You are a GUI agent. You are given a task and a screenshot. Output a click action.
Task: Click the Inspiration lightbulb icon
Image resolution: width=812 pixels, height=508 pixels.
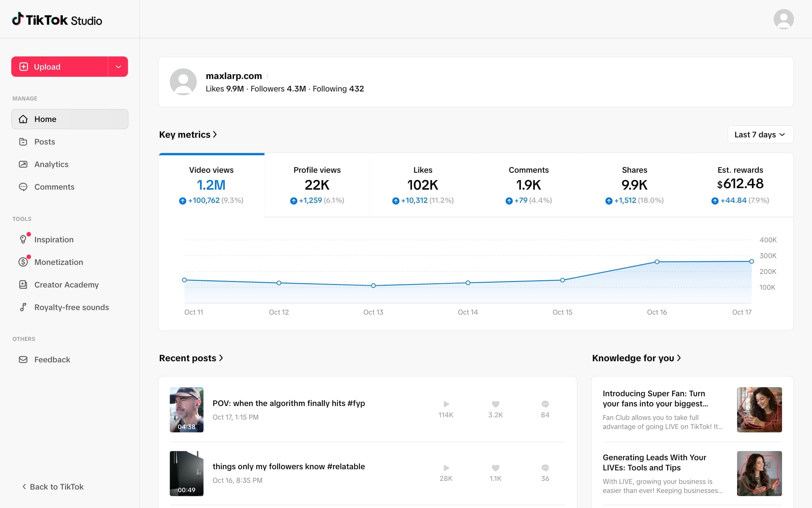23,239
